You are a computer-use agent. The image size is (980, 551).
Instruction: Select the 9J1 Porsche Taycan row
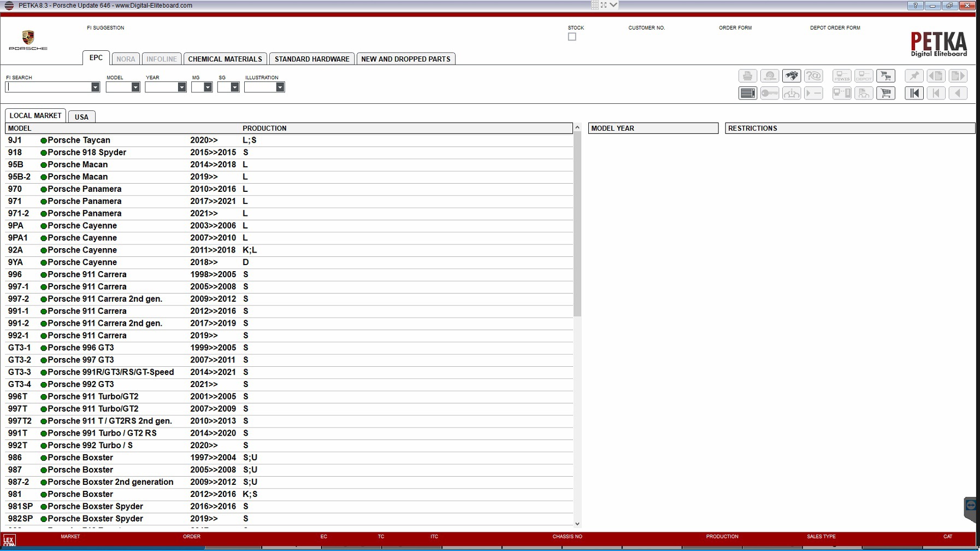(x=289, y=140)
